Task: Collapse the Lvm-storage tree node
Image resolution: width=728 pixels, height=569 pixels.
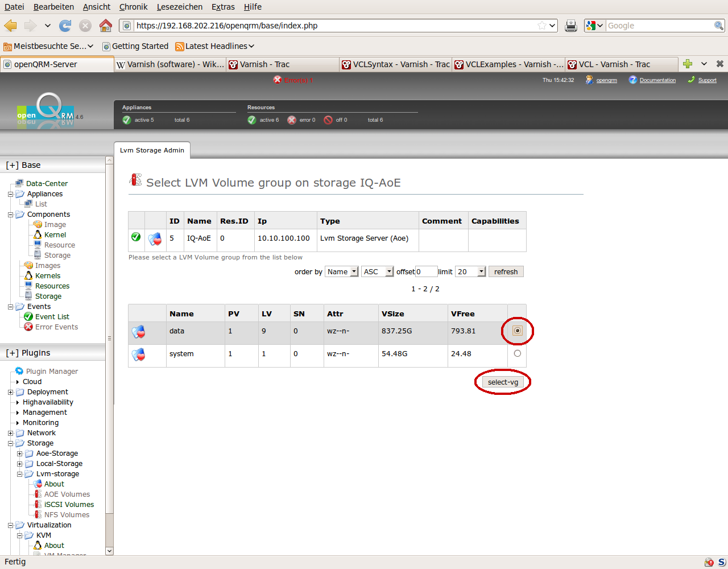Action: click(x=20, y=474)
